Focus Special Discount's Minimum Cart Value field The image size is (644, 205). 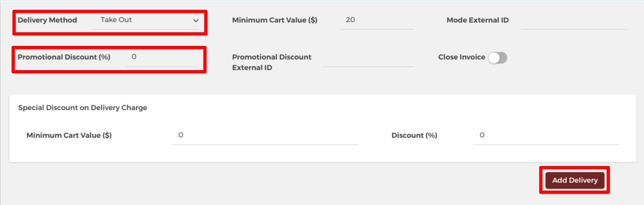(264, 135)
